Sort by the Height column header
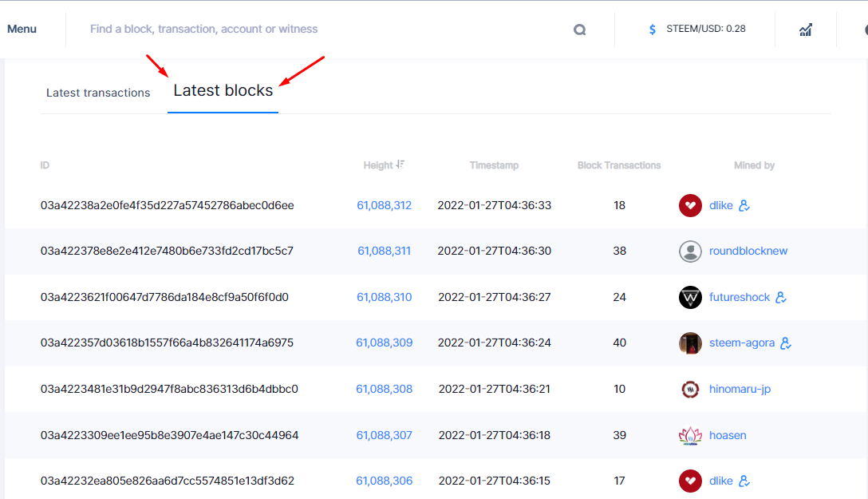 [378, 165]
